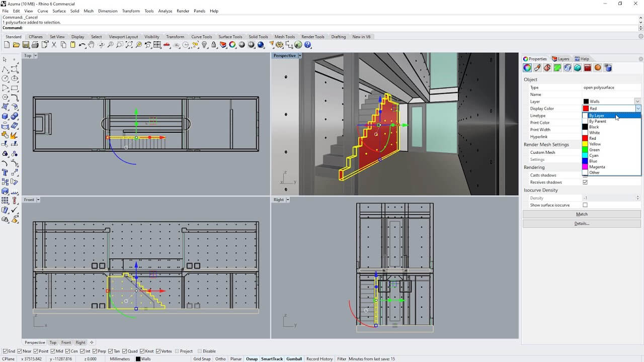This screenshot has width=644, height=362.
Task: Click the Print icon in the standard toolbar
Action: (x=34, y=45)
